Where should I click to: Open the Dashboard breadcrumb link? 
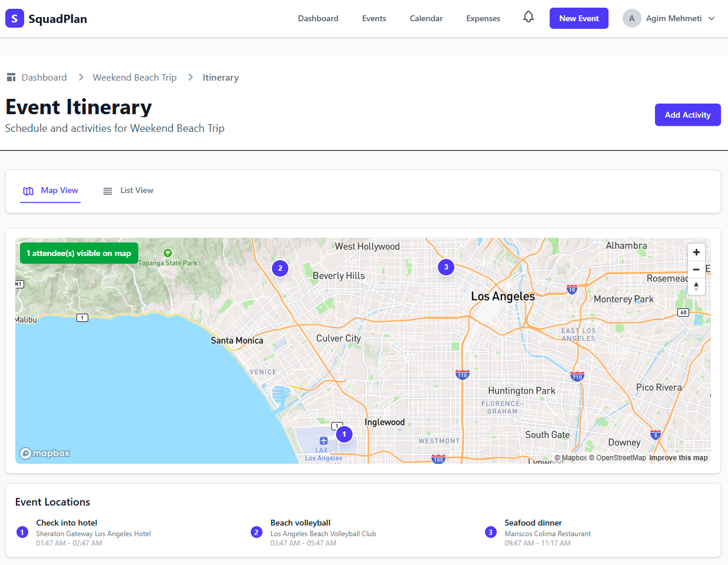[44, 77]
